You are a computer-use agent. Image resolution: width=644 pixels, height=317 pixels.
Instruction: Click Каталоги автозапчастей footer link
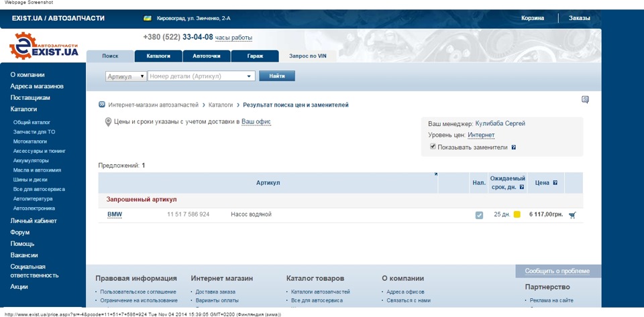[x=321, y=292]
